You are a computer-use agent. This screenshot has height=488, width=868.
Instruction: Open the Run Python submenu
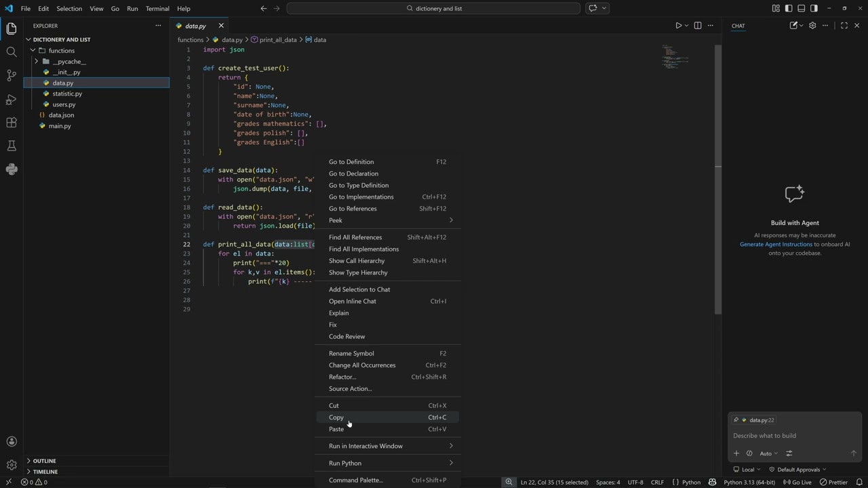click(389, 464)
